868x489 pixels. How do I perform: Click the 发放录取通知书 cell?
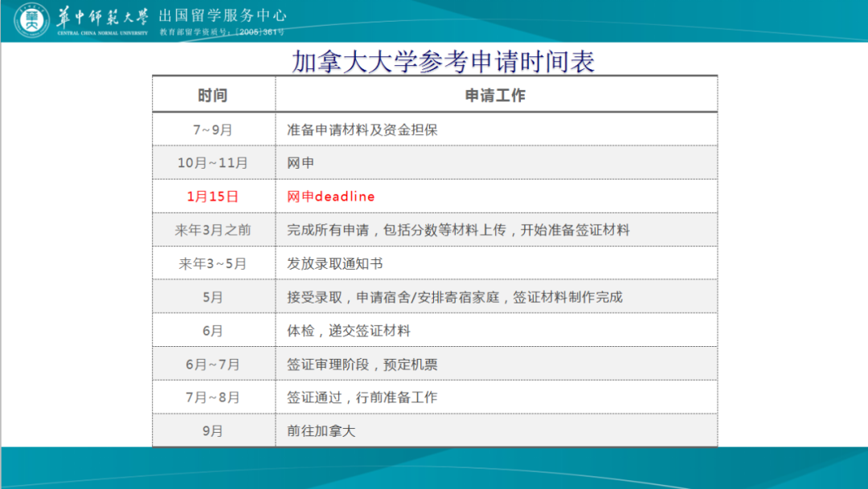coord(335,263)
